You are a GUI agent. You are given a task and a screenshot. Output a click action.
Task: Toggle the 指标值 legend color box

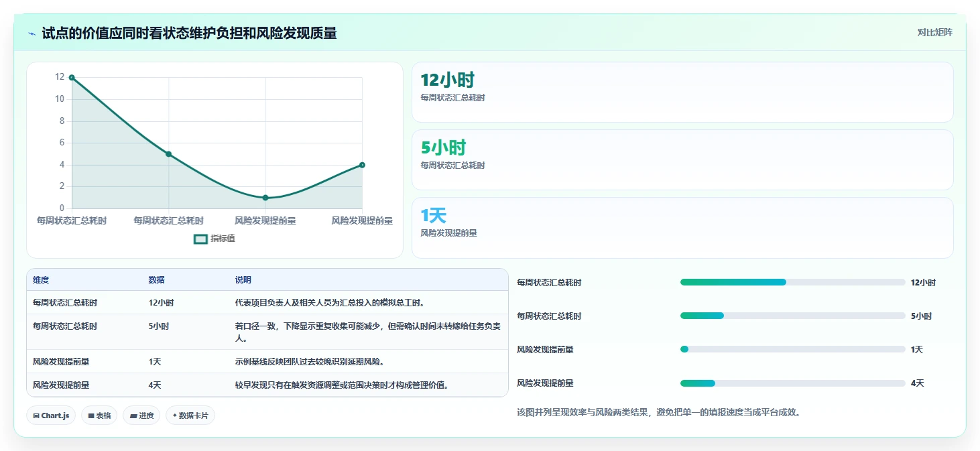click(x=200, y=239)
